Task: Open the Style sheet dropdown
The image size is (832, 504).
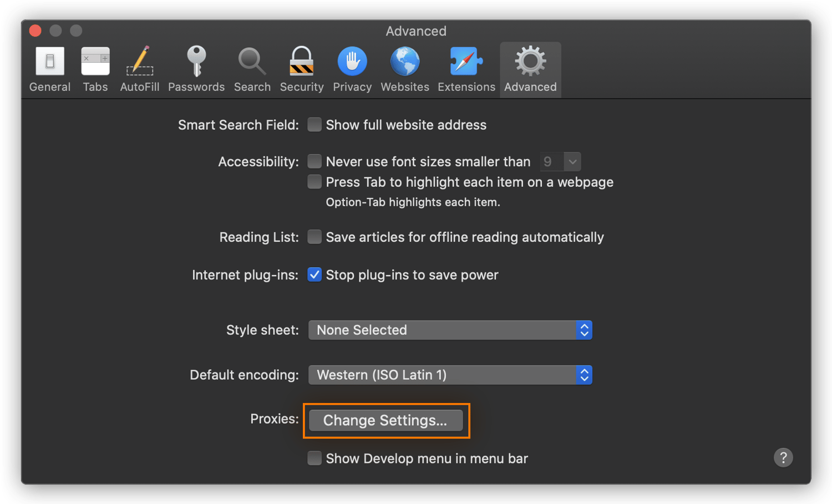Action: [x=449, y=330]
